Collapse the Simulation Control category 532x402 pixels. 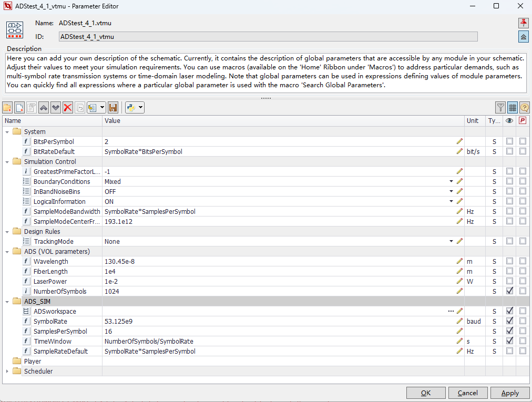click(7, 162)
